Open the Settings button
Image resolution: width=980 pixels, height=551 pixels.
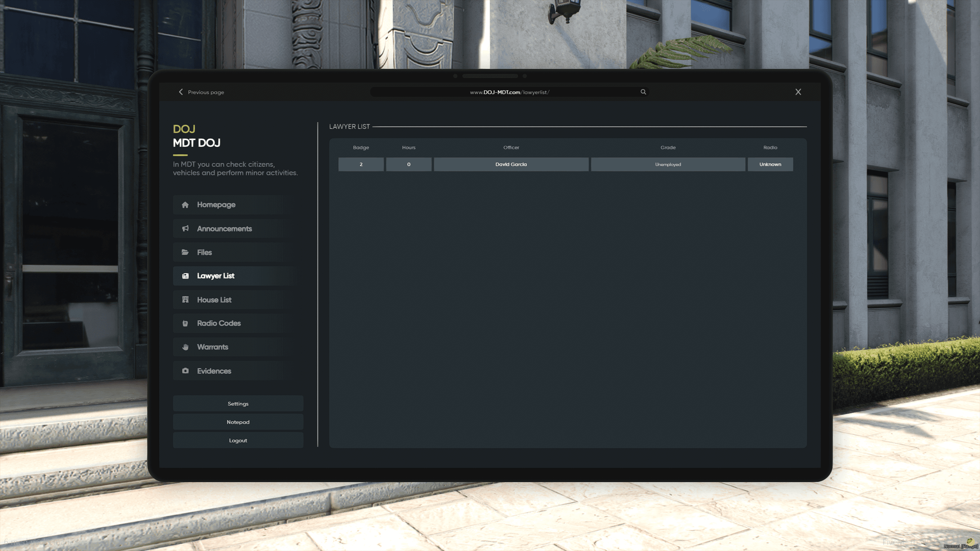[238, 404]
